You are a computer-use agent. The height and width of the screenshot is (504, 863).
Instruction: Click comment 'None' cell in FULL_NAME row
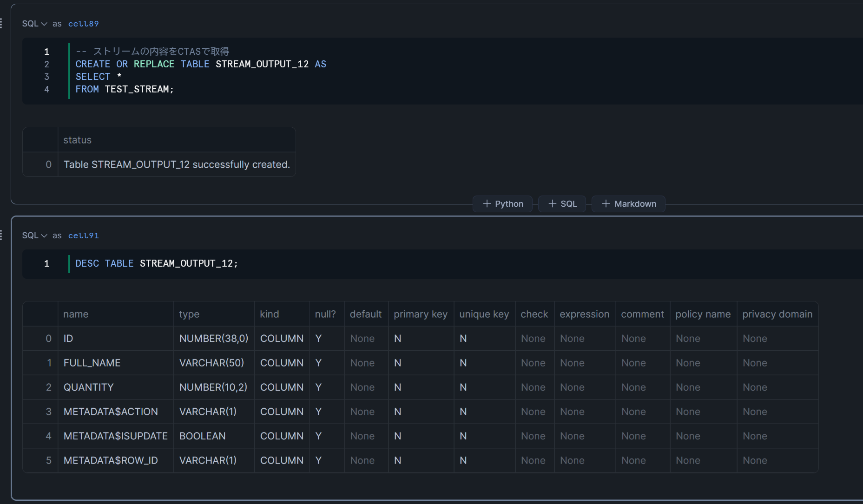click(643, 363)
